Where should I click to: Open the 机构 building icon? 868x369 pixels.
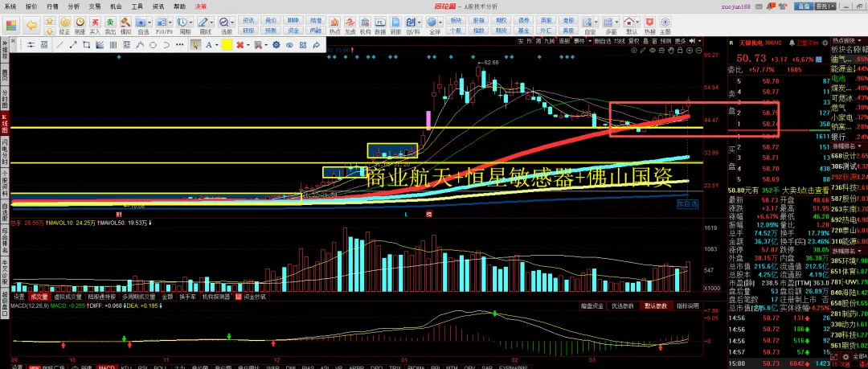[x=366, y=25]
